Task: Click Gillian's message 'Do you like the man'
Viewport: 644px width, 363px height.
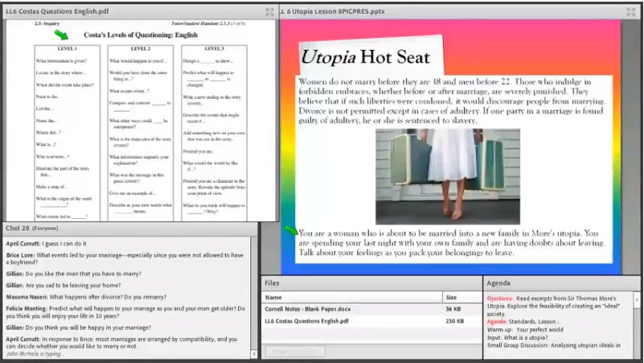Action: pyautogui.click(x=73, y=274)
